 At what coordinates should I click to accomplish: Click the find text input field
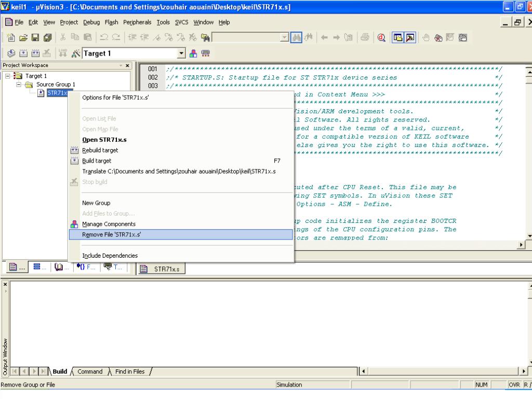click(247, 37)
